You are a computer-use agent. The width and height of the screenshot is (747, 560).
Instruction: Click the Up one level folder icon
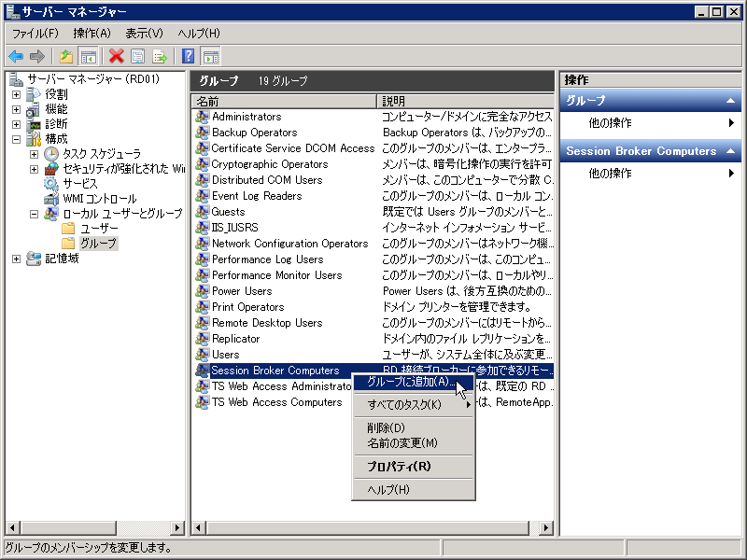point(66,57)
